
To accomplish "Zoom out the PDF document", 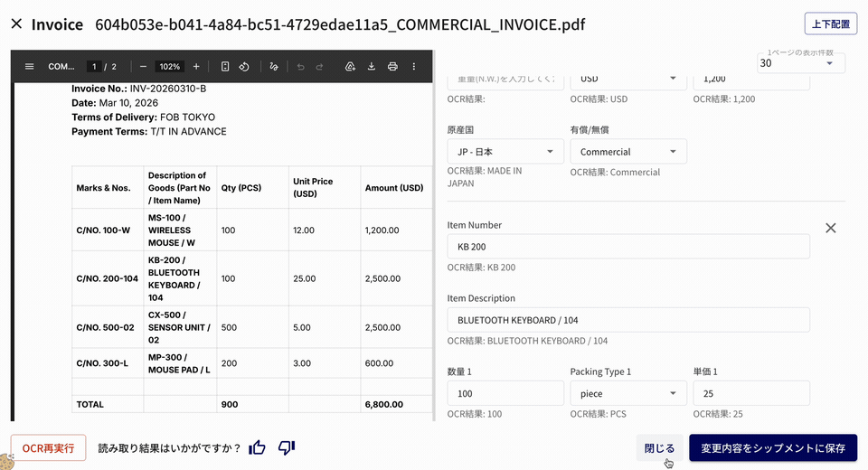I will [143, 67].
